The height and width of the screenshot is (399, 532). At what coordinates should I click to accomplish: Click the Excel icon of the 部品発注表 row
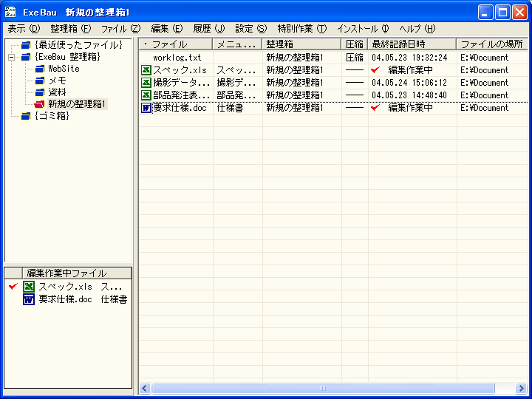click(x=146, y=95)
